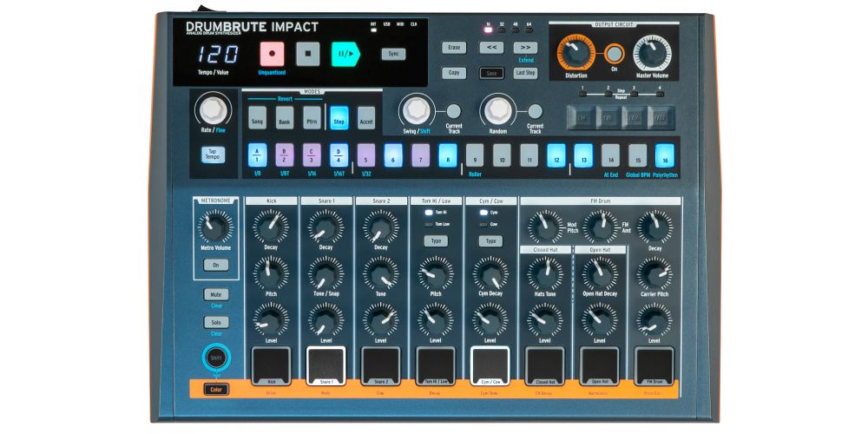This screenshot has width=868, height=434.
Task: Click the Cym / Cow Type button
Action: [x=490, y=240]
